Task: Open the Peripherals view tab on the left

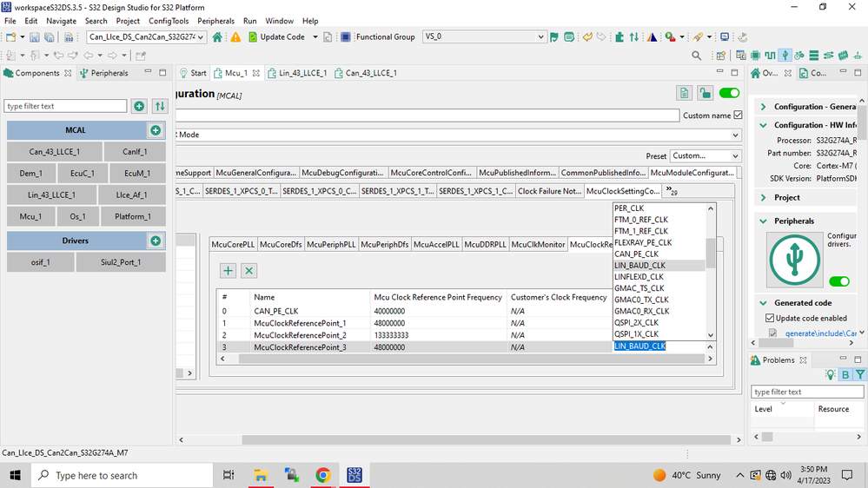Action: click(x=104, y=73)
